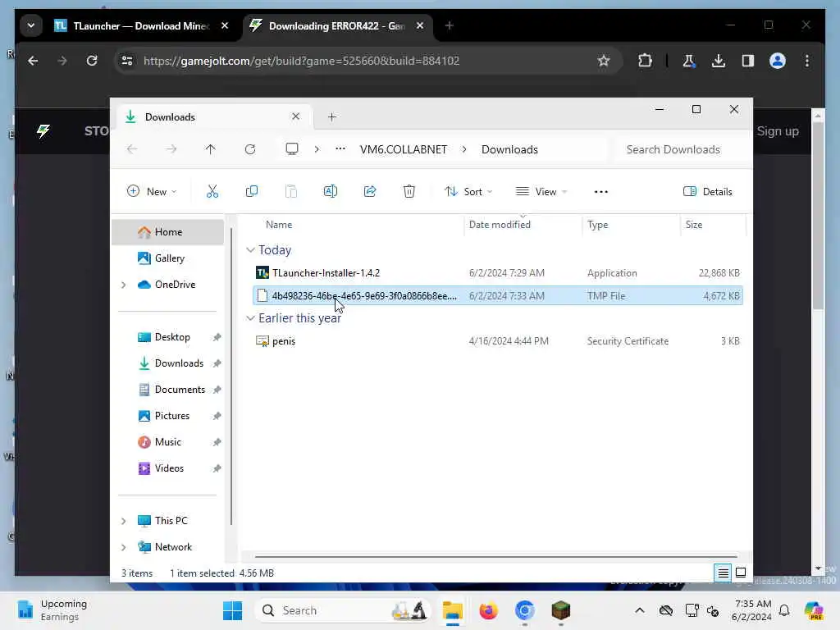This screenshot has width=840, height=630.
Task: Click the Chrome Labs flask icon
Action: coord(689,61)
